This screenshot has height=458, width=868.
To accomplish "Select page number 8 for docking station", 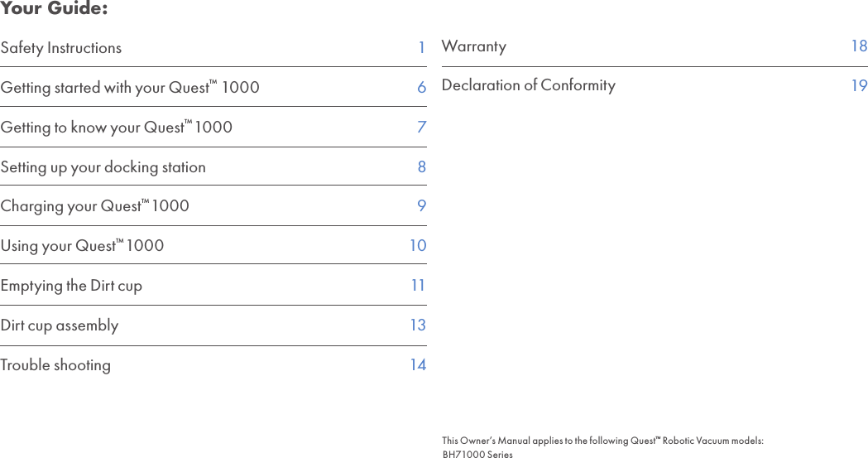I will click(x=421, y=167).
